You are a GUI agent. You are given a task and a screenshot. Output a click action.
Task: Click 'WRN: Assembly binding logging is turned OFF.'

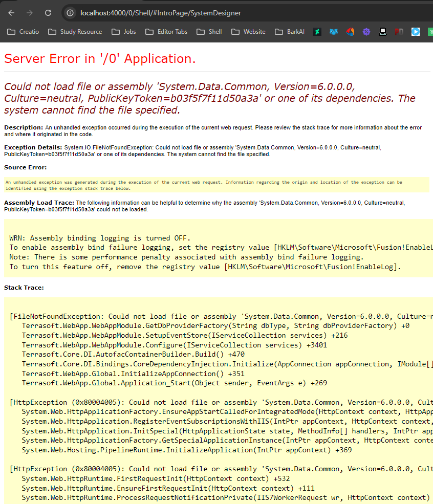[100, 238]
